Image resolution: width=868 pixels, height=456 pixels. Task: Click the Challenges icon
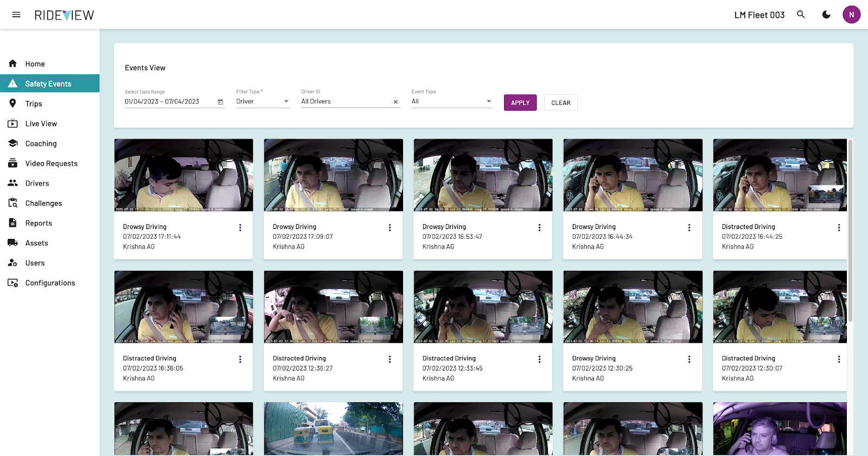[x=13, y=203]
